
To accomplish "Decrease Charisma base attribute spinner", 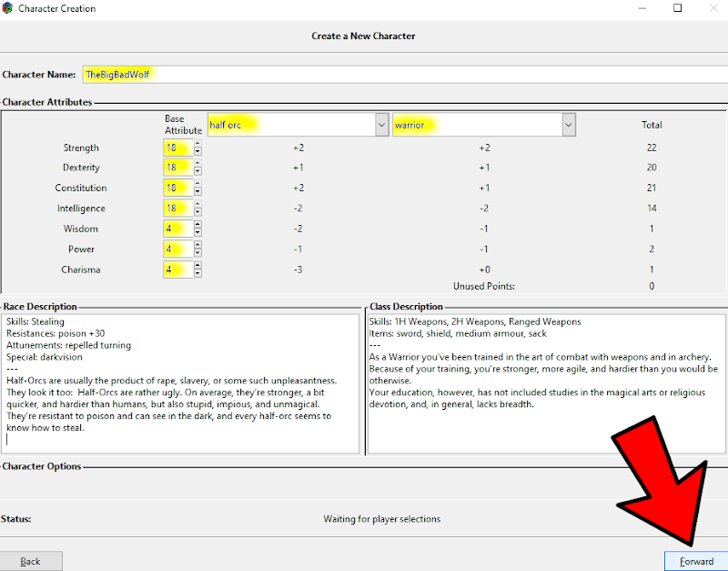I will point(198,274).
